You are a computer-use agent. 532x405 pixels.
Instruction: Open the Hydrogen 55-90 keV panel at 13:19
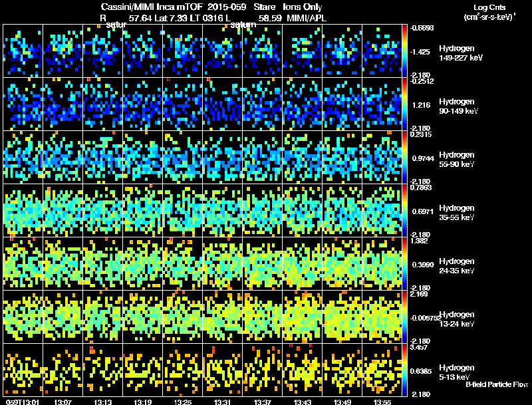pyautogui.click(x=143, y=157)
